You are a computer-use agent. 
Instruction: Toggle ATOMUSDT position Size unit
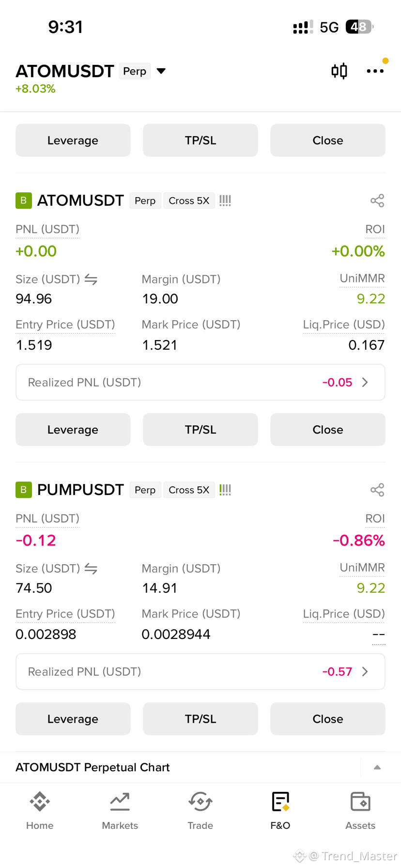(91, 279)
